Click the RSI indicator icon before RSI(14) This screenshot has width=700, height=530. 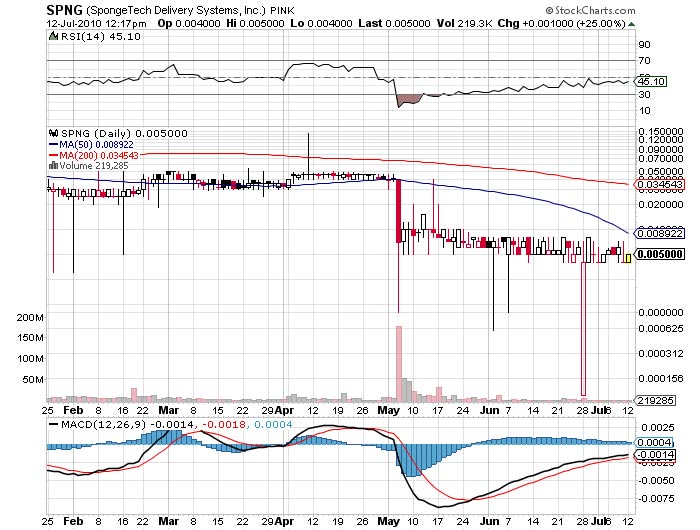(54, 37)
